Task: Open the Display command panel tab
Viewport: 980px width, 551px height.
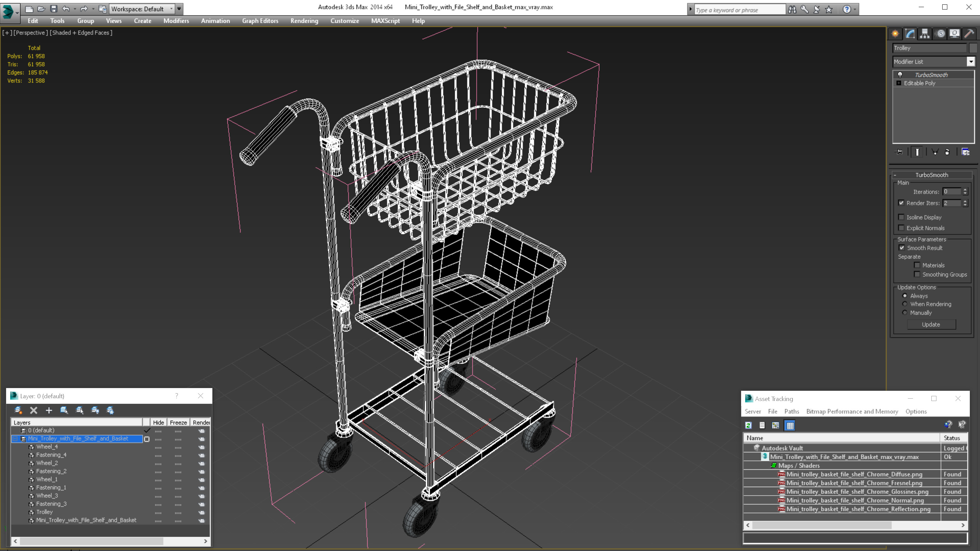Action: pyautogui.click(x=954, y=33)
